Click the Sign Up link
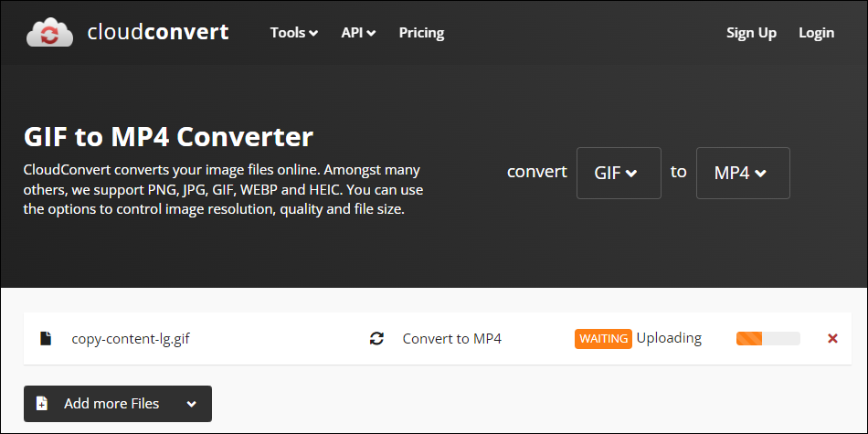This screenshot has width=868, height=434. pyautogui.click(x=751, y=33)
